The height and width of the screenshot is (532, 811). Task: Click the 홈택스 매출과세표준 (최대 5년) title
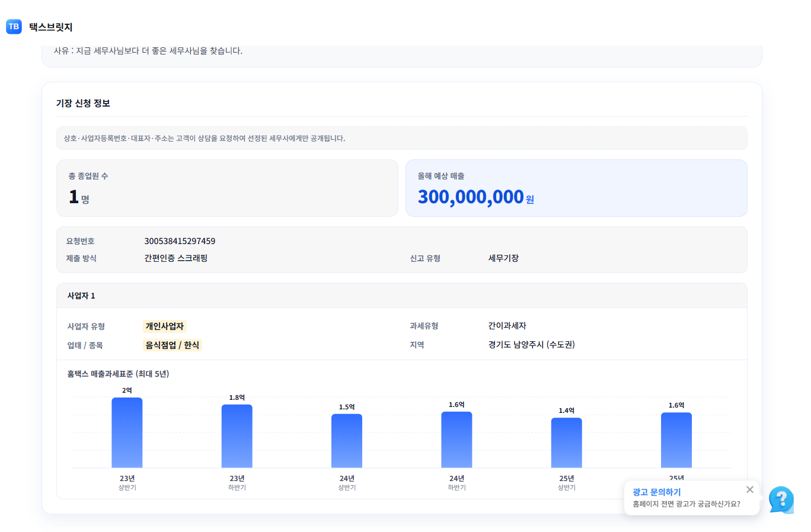[118, 374]
